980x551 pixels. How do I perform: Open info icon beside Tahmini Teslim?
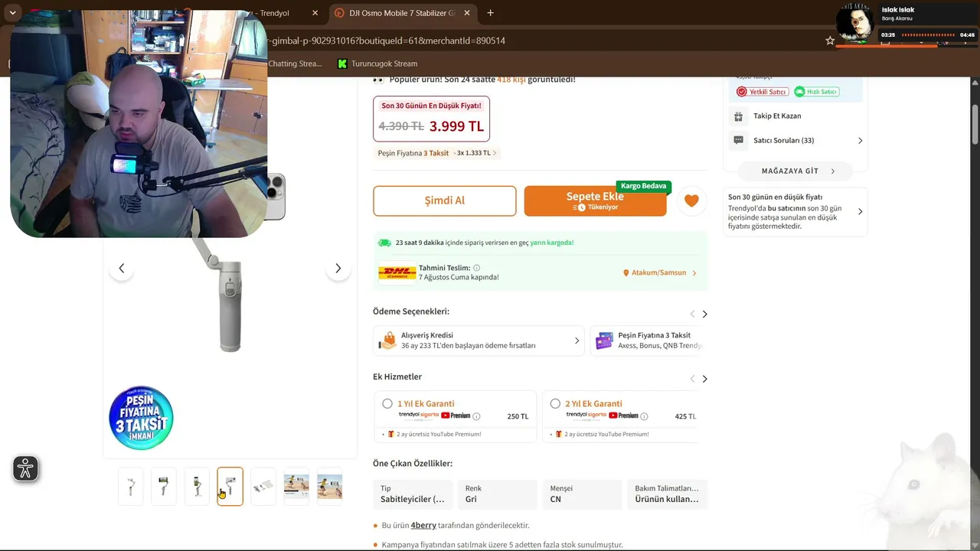point(476,268)
